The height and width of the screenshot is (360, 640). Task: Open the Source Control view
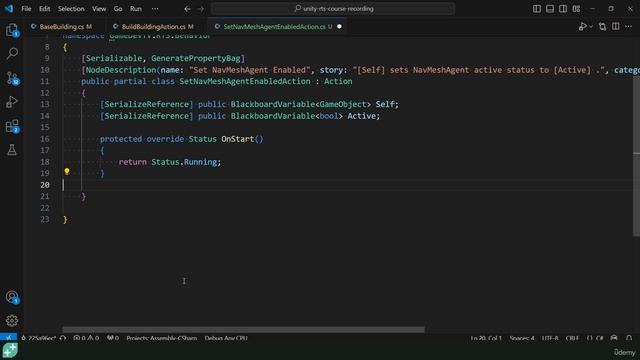pyautogui.click(x=12, y=78)
